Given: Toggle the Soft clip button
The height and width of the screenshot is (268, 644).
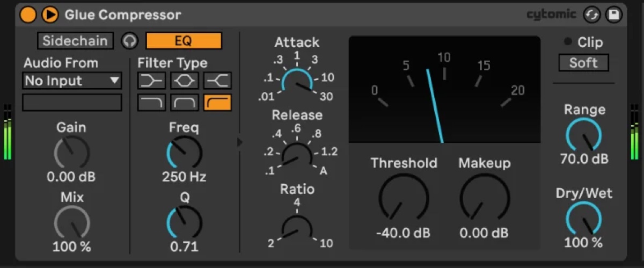Looking at the screenshot, I should [x=583, y=63].
